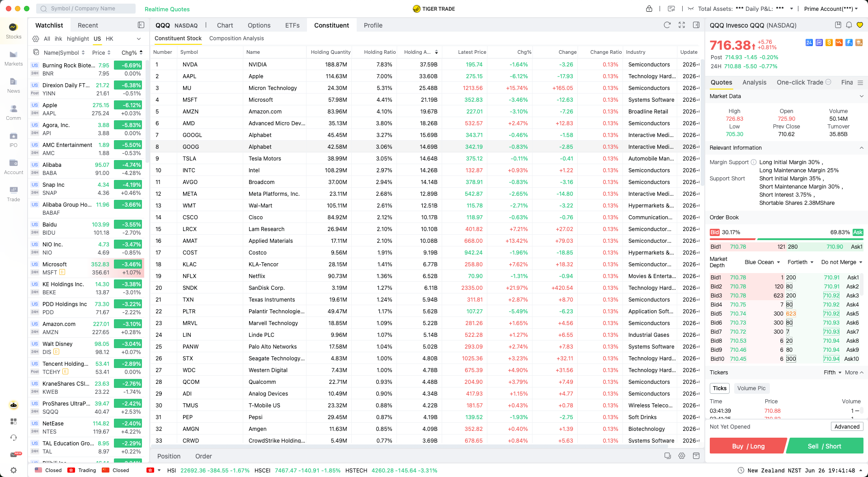
Task: Open the settings gear in the sidebar
Action: pos(14,470)
